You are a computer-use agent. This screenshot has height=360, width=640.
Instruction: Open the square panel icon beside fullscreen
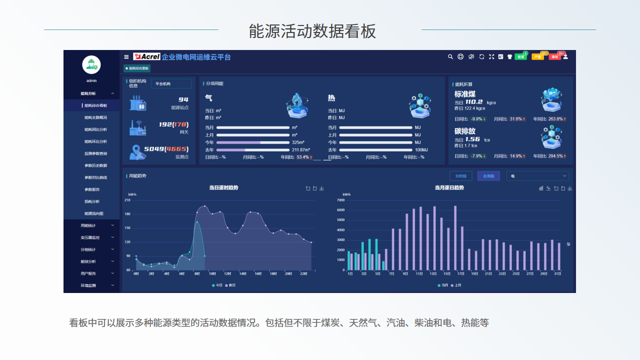pos(500,57)
